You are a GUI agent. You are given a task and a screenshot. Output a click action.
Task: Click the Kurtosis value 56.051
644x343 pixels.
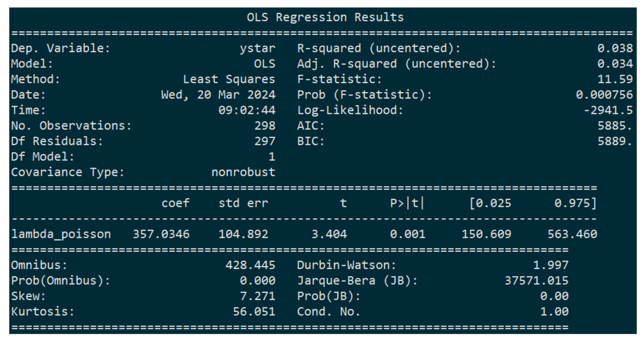[254, 312]
